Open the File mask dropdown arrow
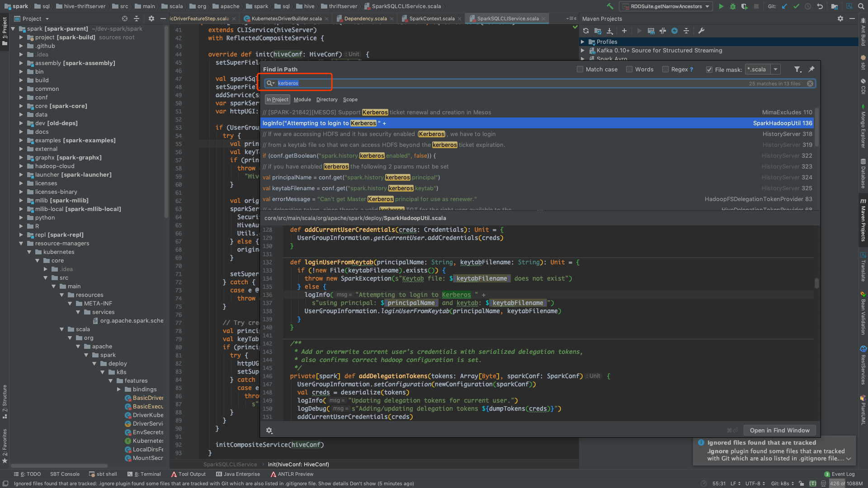 point(776,70)
